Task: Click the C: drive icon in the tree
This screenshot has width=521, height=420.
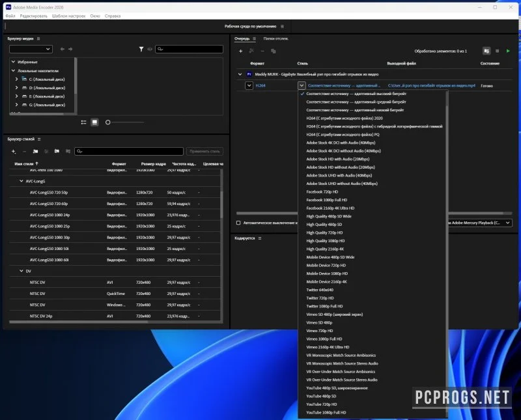Action: click(x=24, y=79)
